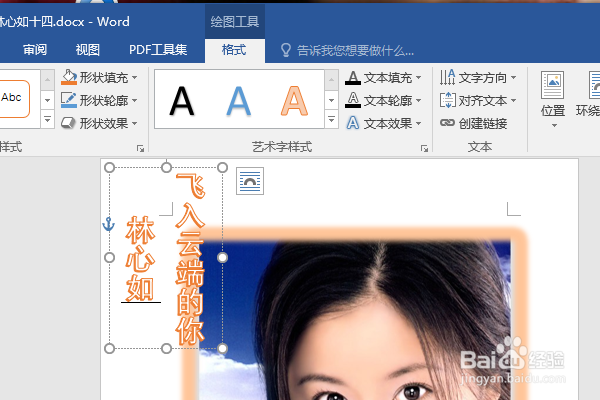The width and height of the screenshot is (600, 400).
Task: Switch to the Format (格式) tab
Action: 234,50
